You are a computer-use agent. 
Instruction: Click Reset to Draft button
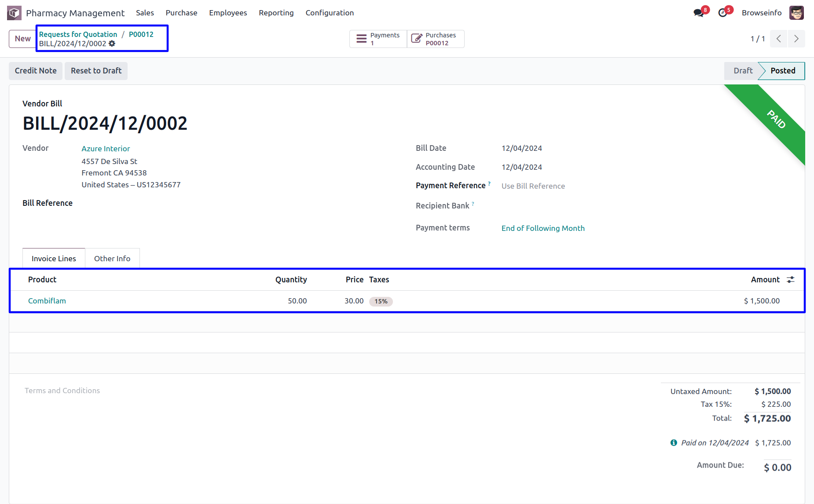click(96, 71)
